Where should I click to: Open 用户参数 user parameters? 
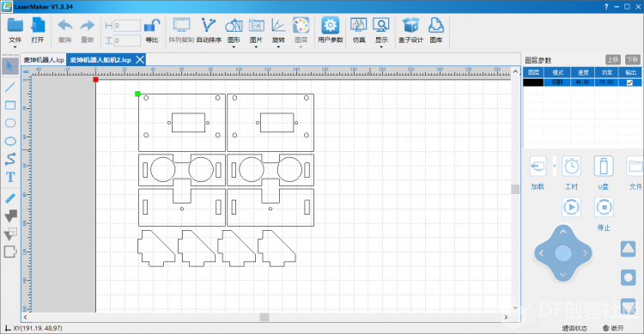point(331,26)
